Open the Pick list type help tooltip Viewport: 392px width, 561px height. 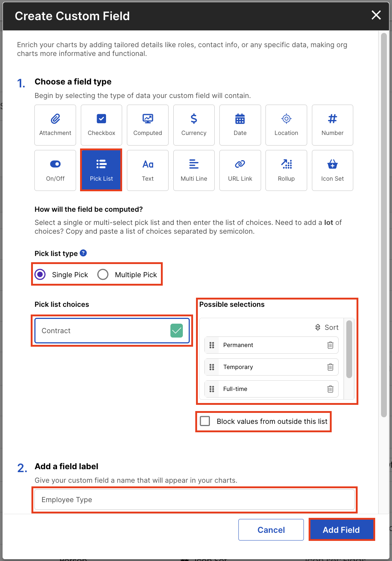[83, 253]
